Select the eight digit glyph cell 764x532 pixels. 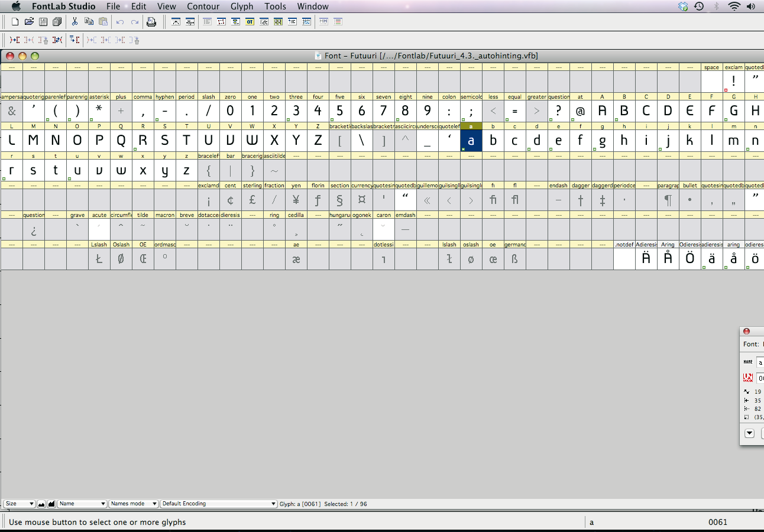click(x=406, y=111)
